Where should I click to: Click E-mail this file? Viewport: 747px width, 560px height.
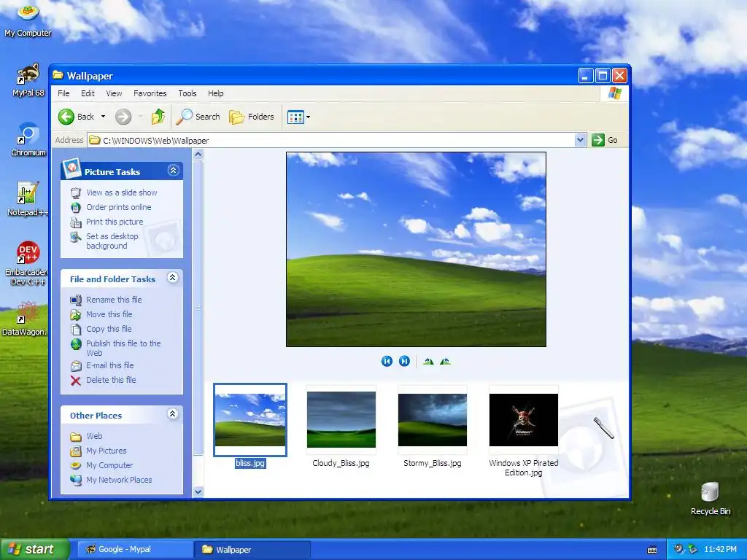pos(109,365)
